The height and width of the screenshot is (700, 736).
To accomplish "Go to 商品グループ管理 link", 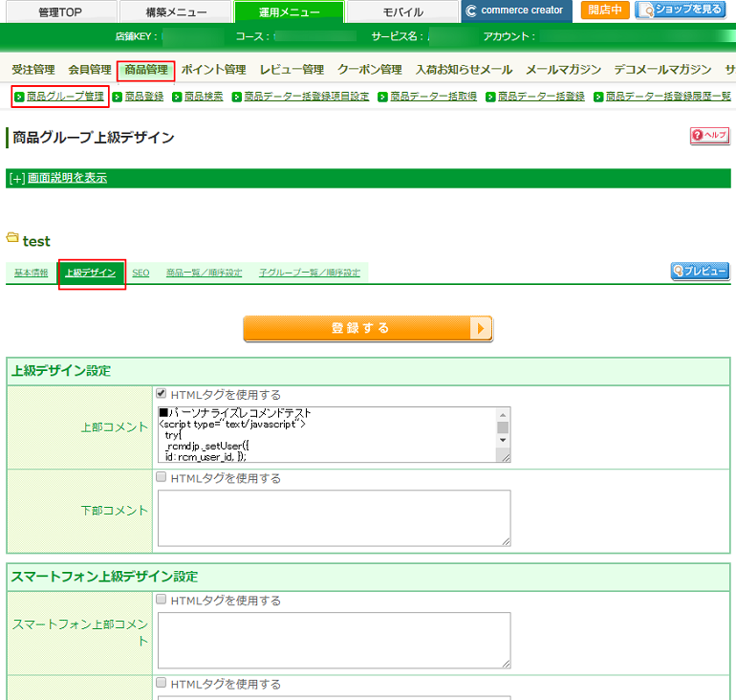I will [x=65, y=97].
